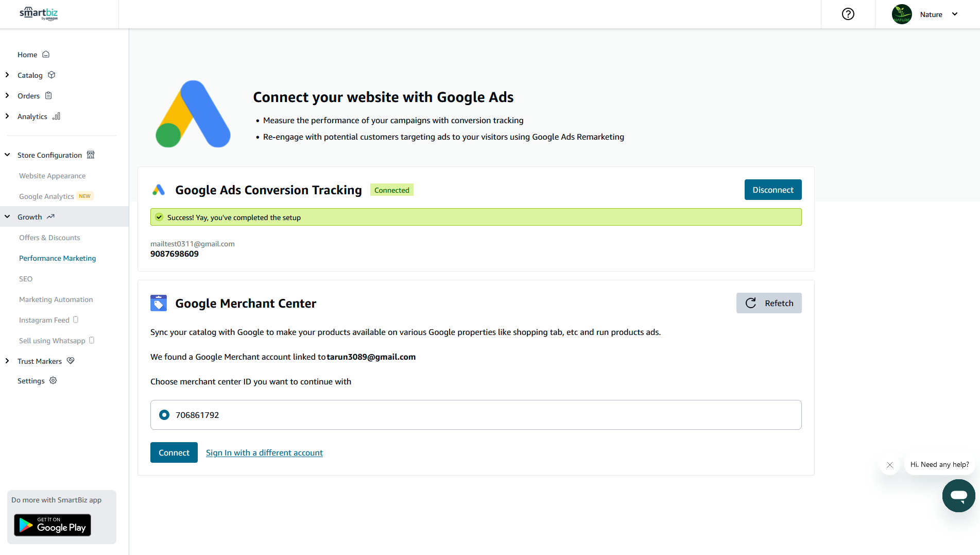
Task: Open Sell using Whatsapp
Action: click(x=52, y=341)
